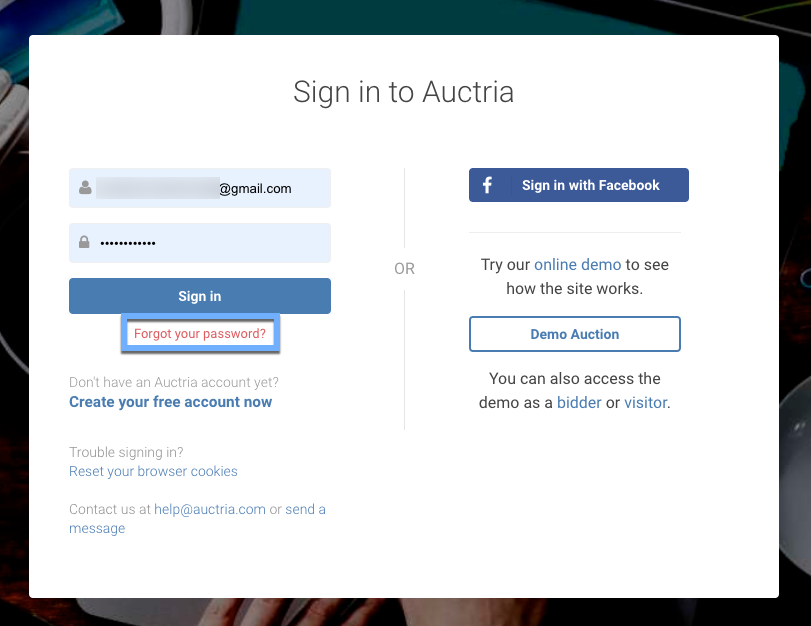Image resolution: width=811 pixels, height=626 pixels.
Task: Click the Facebook logo icon
Action: [x=488, y=185]
